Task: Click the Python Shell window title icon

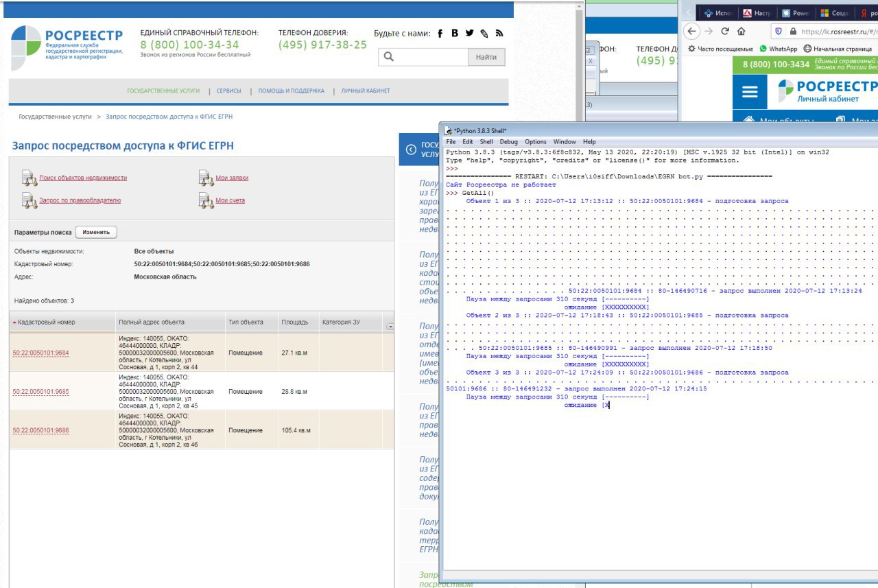Action: [x=448, y=130]
